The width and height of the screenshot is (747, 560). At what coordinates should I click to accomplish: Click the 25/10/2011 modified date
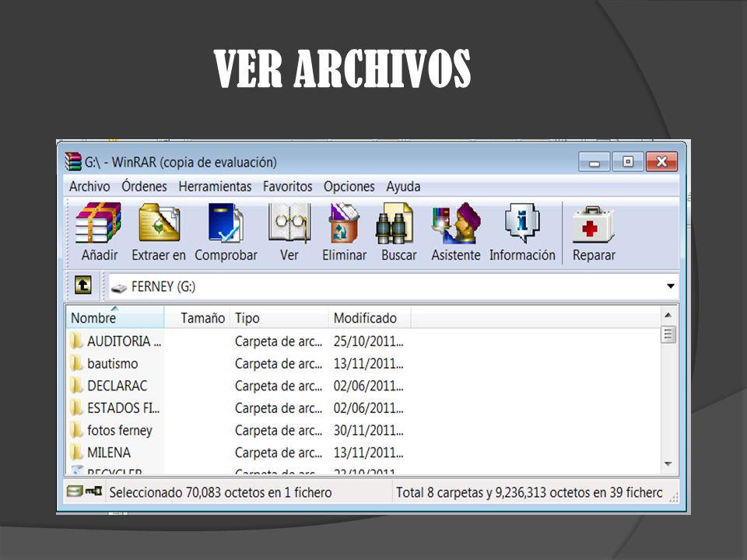[x=368, y=341]
